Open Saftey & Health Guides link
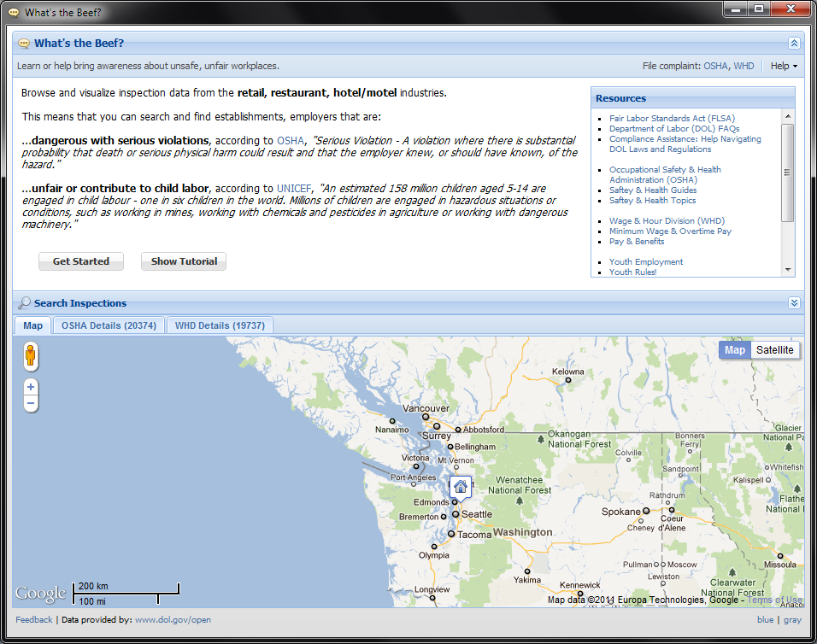The height and width of the screenshot is (644, 817). [653, 190]
